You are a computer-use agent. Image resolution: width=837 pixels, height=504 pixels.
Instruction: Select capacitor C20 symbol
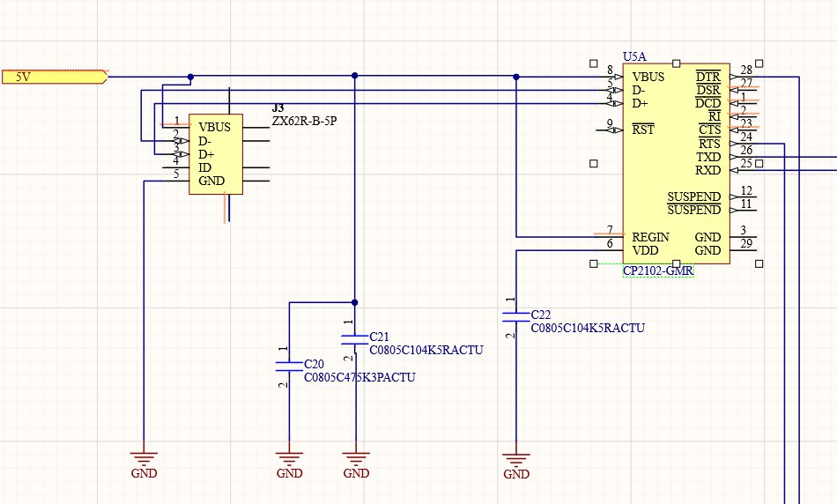coord(289,367)
